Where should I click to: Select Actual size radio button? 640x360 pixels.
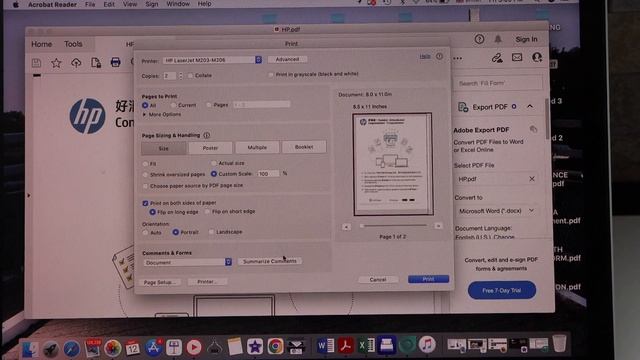click(213, 163)
